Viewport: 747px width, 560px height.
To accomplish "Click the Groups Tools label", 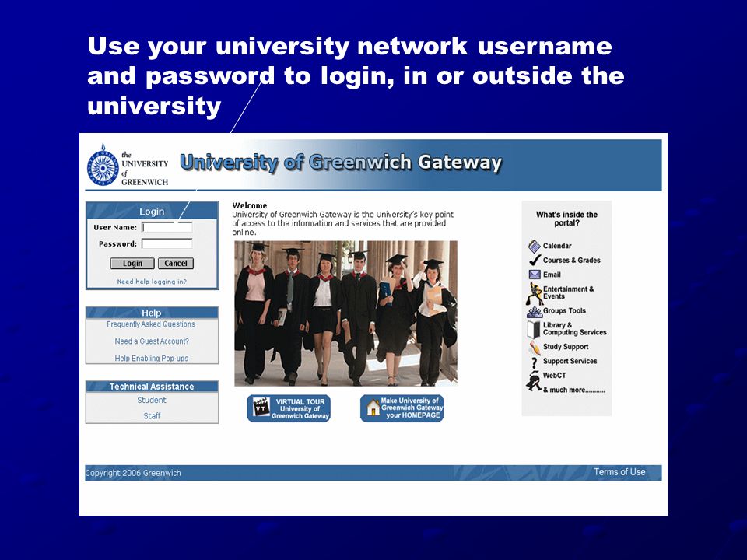I will click(565, 311).
